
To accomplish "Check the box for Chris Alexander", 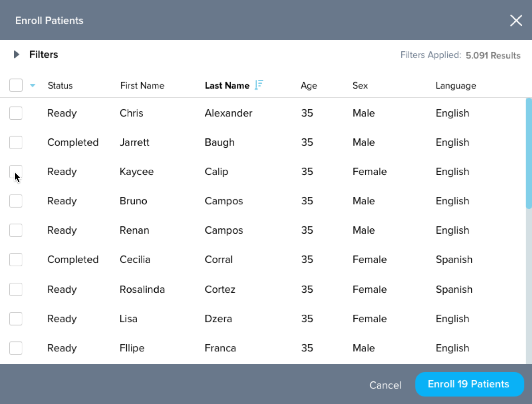I will [16, 113].
